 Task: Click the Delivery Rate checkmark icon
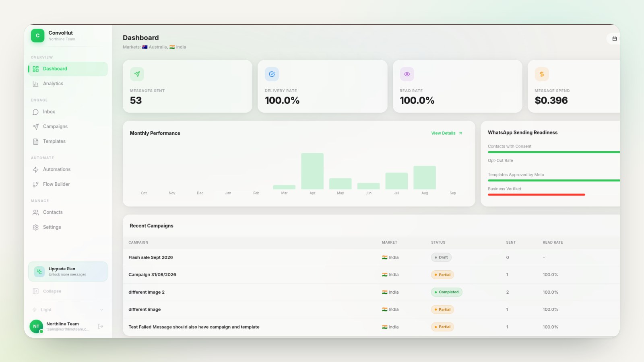272,74
